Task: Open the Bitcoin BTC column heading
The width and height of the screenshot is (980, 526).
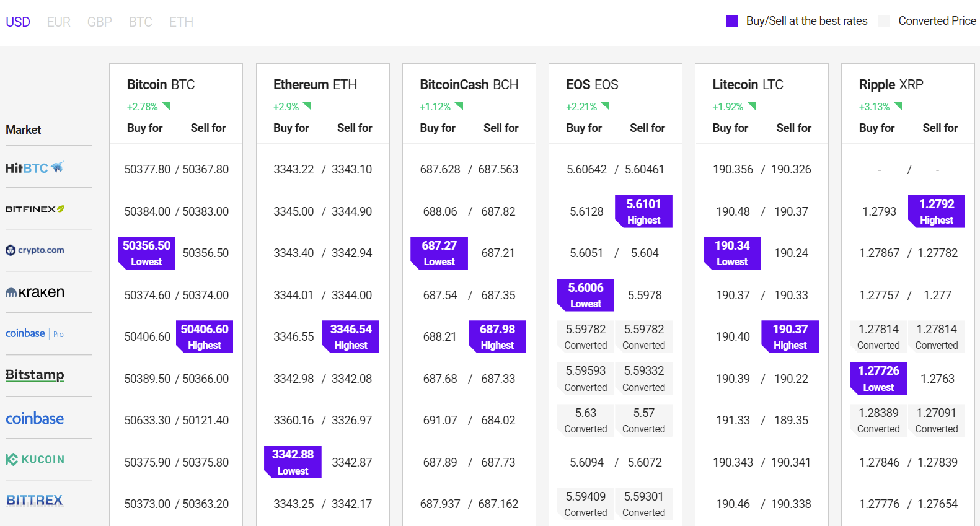Action: 161,84
